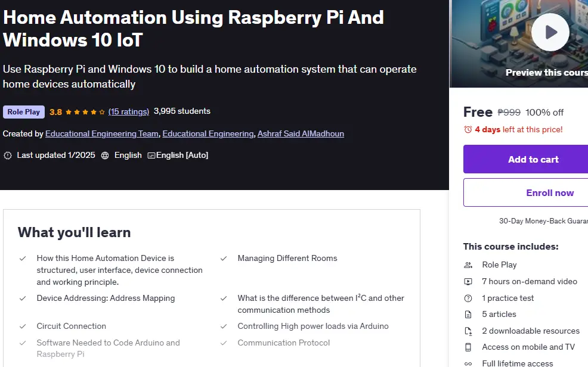588x367 pixels.
Task: Click the last updated clock badge icon
Action: pyautogui.click(x=8, y=155)
